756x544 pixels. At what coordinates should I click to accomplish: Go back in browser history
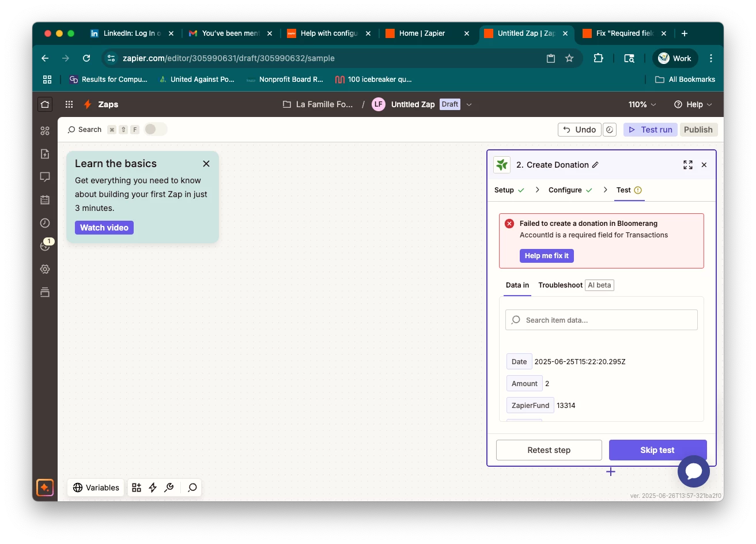point(45,58)
